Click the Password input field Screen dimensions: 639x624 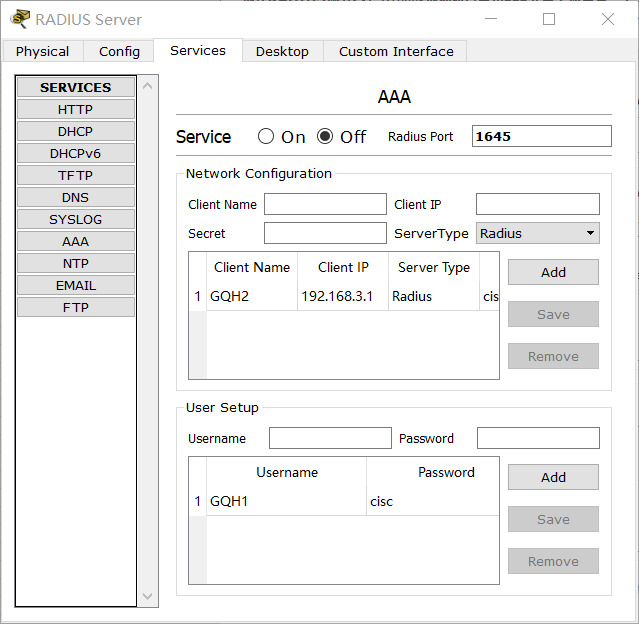coord(538,438)
